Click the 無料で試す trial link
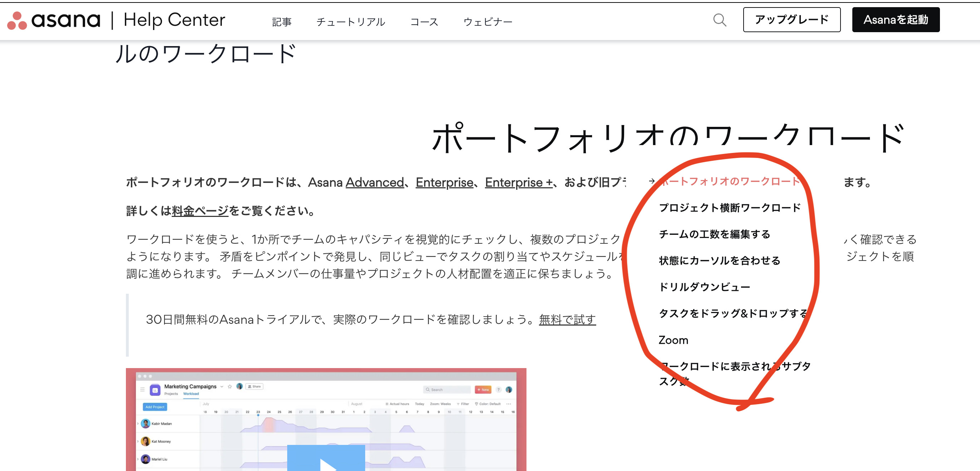980x471 pixels. (x=567, y=319)
